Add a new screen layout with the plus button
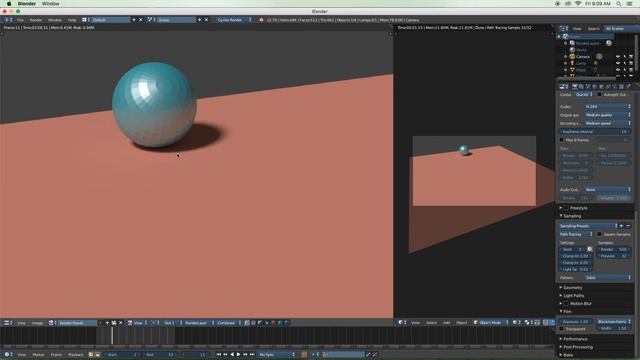 click(133, 20)
